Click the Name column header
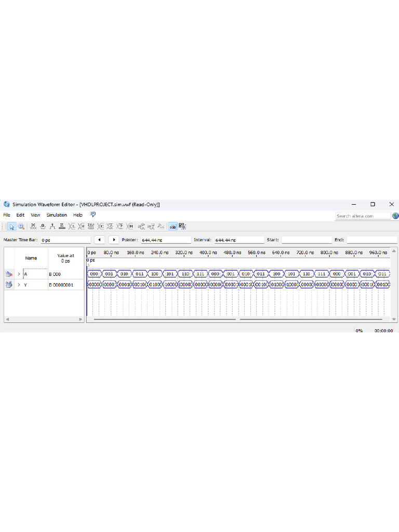The image size is (399, 532). (31, 258)
